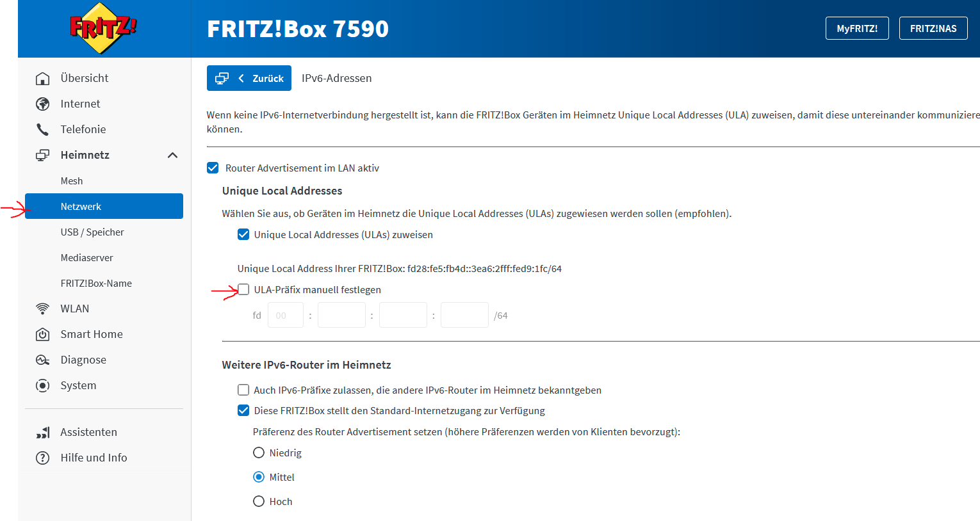The height and width of the screenshot is (521, 980).
Task: Click the Smart Home icon
Action: coord(42,334)
